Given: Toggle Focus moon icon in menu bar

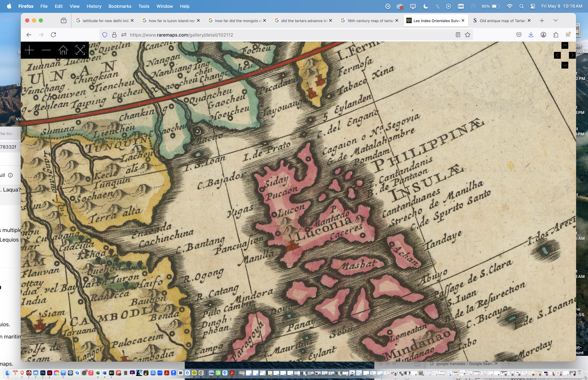Looking at the screenshot, I should pos(426,6).
